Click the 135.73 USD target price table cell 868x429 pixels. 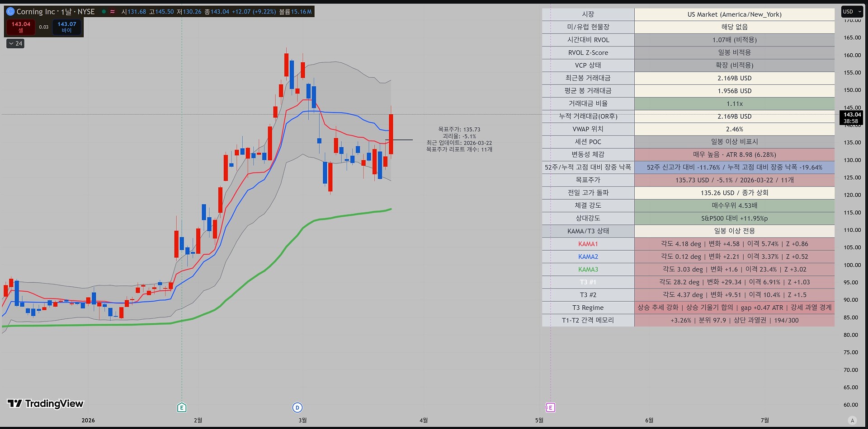[734, 180]
